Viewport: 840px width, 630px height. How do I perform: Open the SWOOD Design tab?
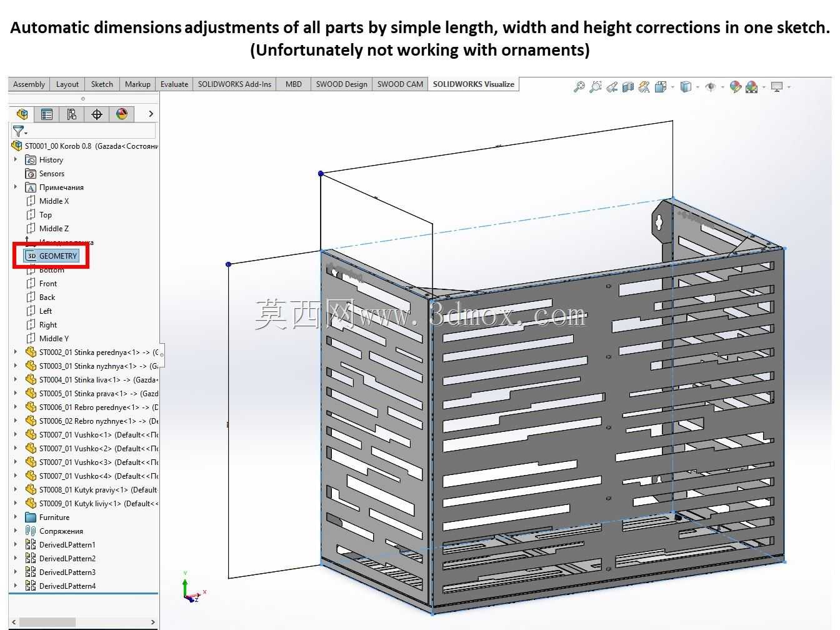(341, 84)
